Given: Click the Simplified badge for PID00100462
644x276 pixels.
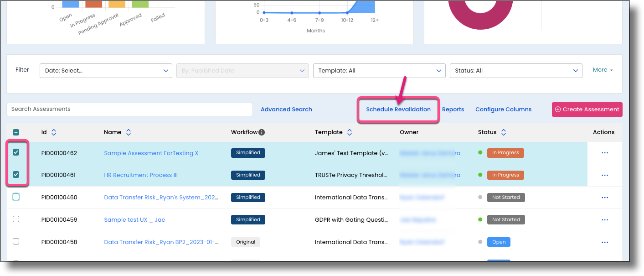Looking at the screenshot, I should [248, 153].
